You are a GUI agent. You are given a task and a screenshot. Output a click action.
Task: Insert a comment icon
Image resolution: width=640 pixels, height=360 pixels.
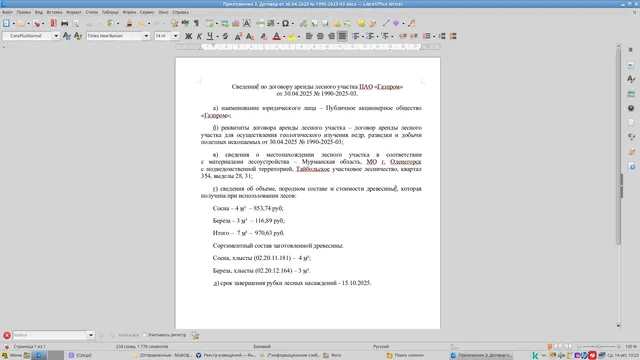(x=361, y=24)
